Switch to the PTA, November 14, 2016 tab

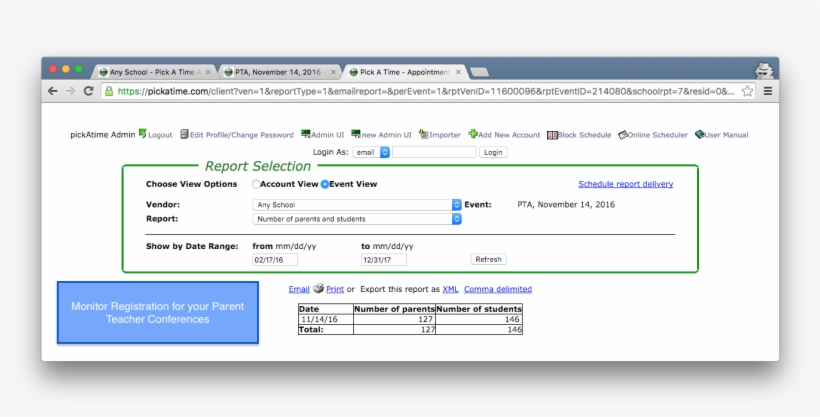pos(279,72)
